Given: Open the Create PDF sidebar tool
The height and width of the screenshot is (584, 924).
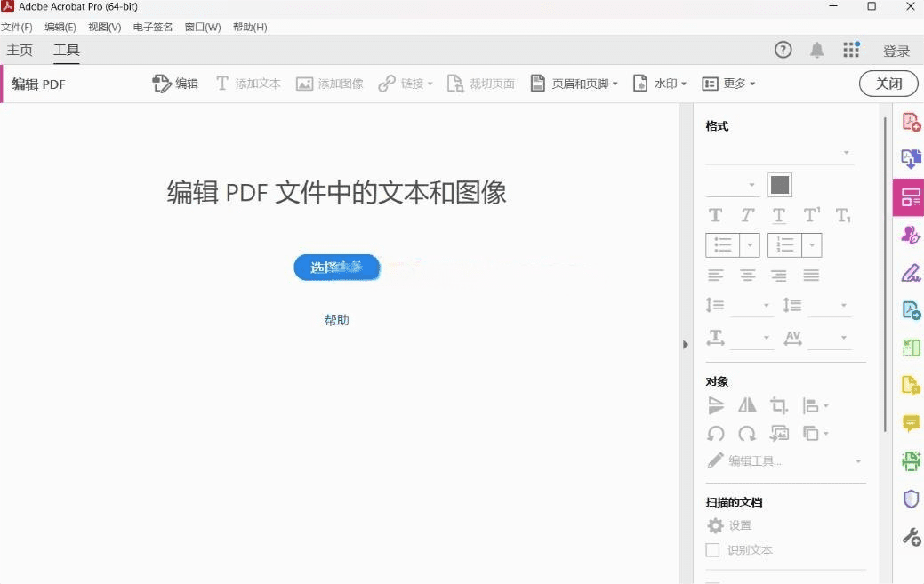Looking at the screenshot, I should point(911,123).
